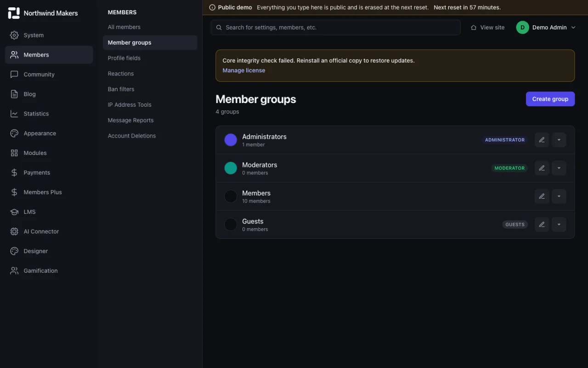Edit the Guests group with pencil icon

point(542,224)
